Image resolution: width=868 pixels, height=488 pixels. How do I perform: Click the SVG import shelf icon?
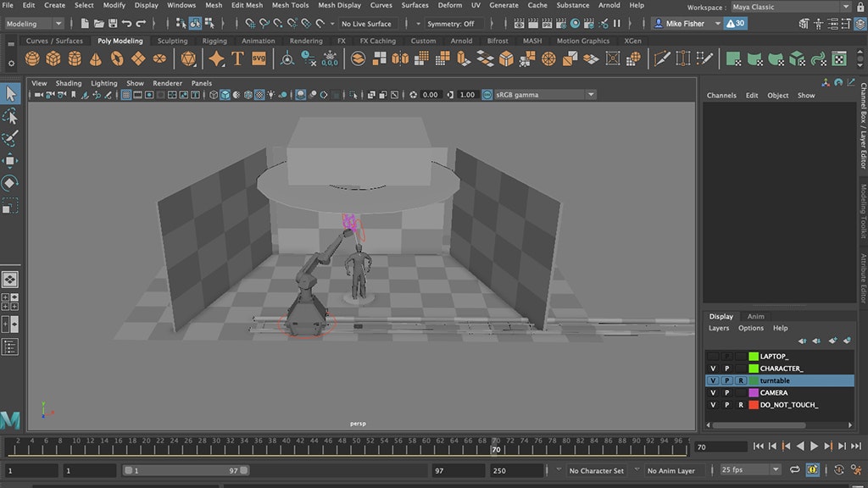point(259,58)
